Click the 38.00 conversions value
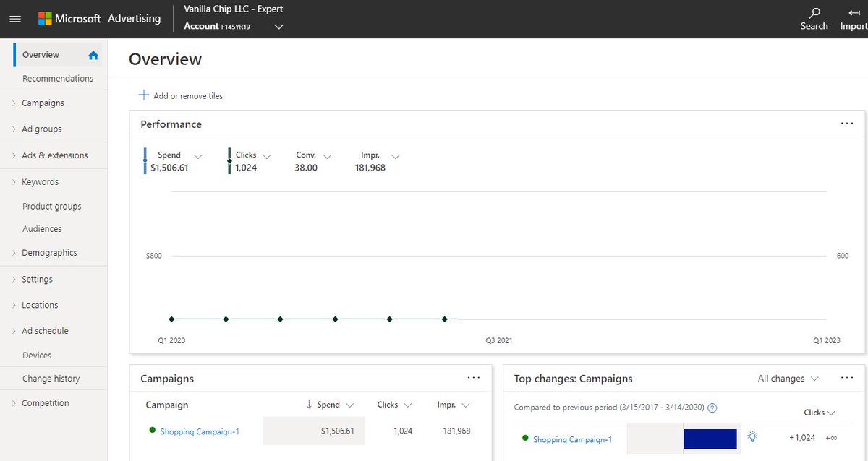This screenshot has width=868, height=461. (x=306, y=168)
